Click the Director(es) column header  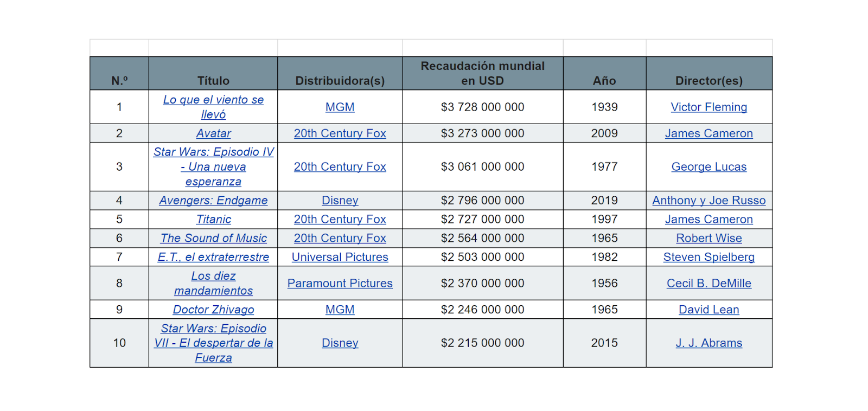point(709,73)
